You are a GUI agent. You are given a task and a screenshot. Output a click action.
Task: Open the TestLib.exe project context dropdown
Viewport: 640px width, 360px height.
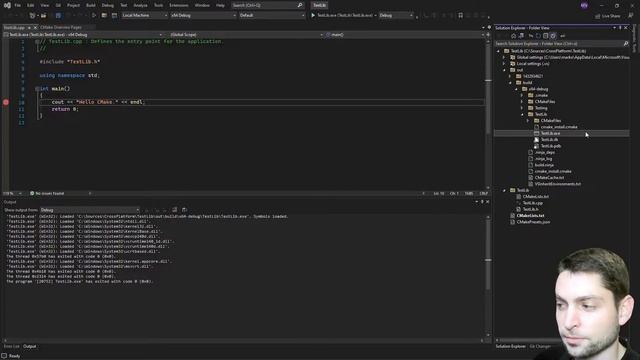pyautogui.click(x=83, y=35)
